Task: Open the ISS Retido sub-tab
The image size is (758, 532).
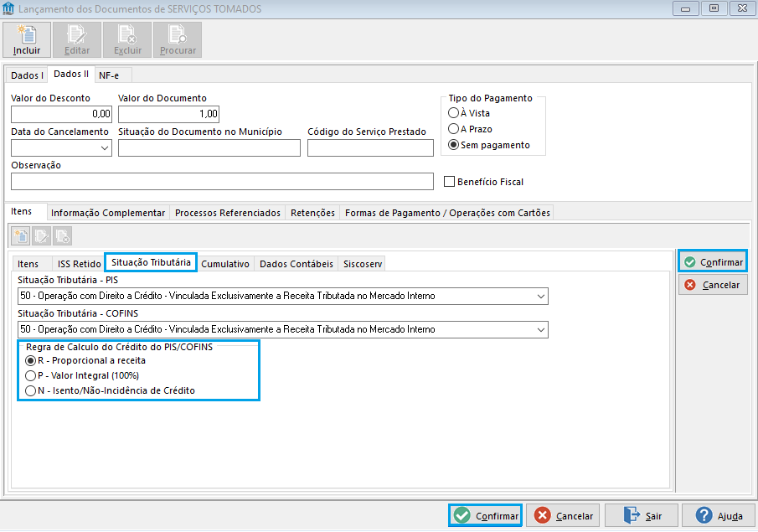Action: point(80,264)
